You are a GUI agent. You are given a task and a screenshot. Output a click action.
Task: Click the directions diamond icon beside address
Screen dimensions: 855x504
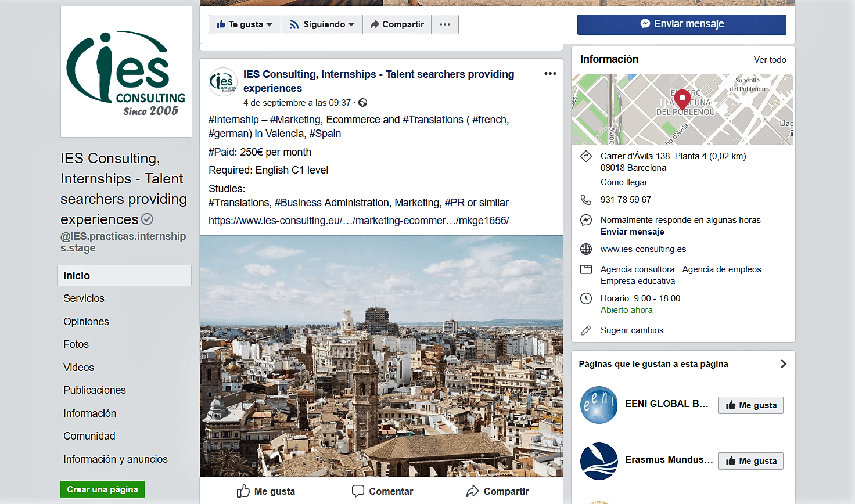[x=586, y=156]
